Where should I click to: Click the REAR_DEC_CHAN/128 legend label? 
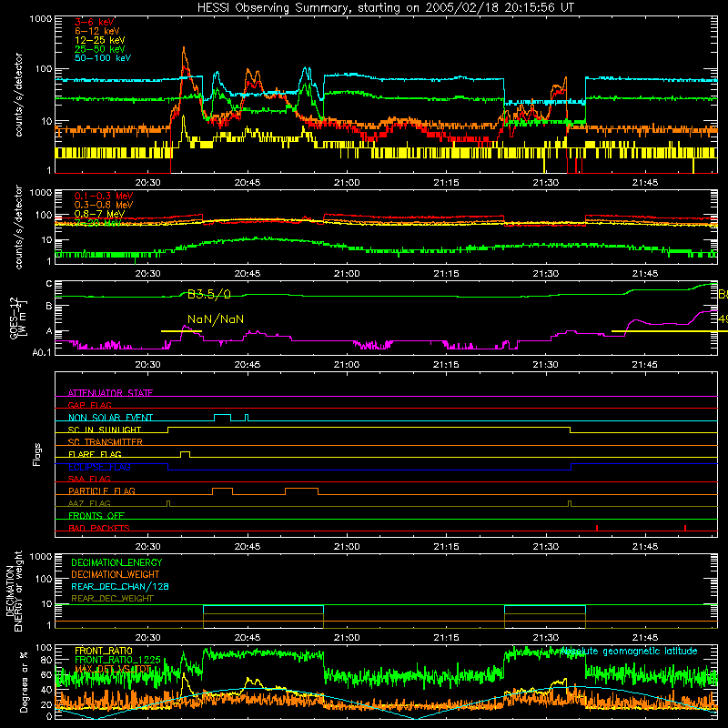click(120, 586)
